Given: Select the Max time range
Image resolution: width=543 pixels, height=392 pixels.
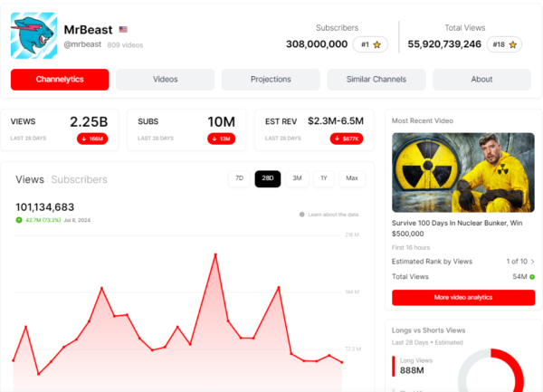Looking at the screenshot, I should pyautogui.click(x=352, y=178).
